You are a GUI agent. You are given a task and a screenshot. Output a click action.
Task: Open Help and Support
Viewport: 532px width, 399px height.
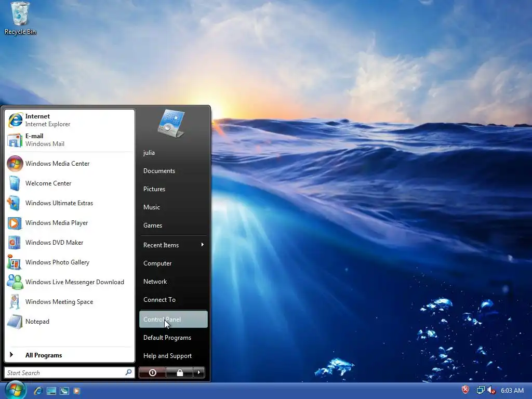click(174, 356)
